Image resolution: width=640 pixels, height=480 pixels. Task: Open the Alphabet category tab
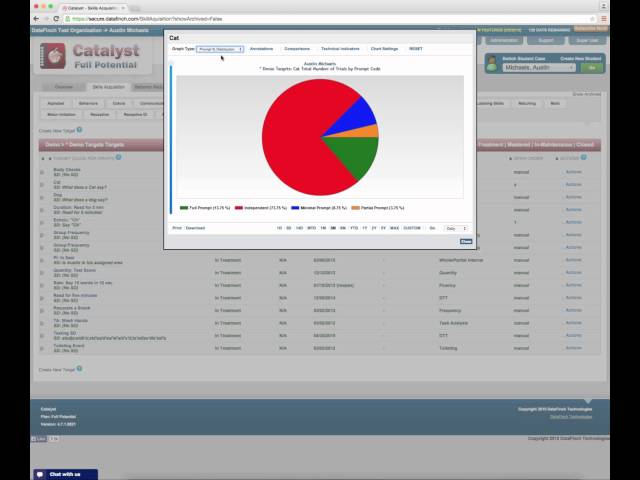pyautogui.click(x=56, y=103)
